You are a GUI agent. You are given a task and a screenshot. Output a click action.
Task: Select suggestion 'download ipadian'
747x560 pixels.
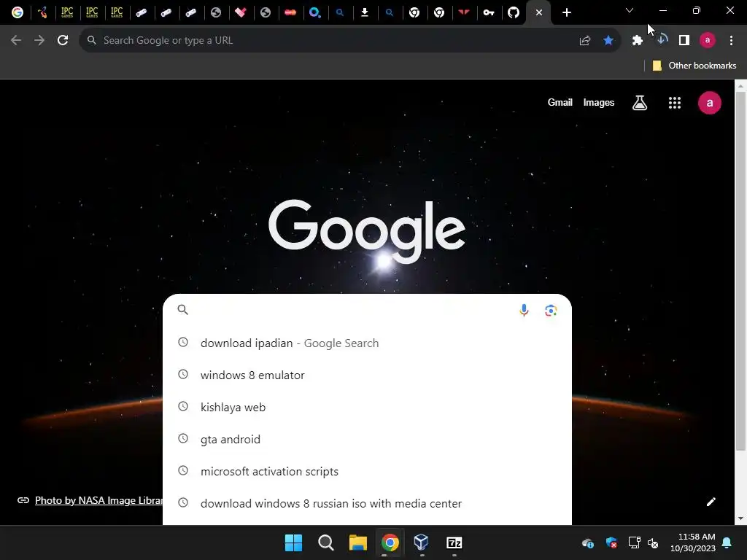click(367, 343)
